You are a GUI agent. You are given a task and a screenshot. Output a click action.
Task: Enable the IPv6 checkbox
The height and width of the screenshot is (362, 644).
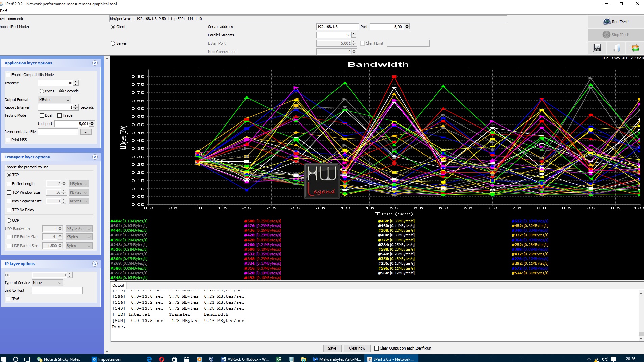coord(8,299)
